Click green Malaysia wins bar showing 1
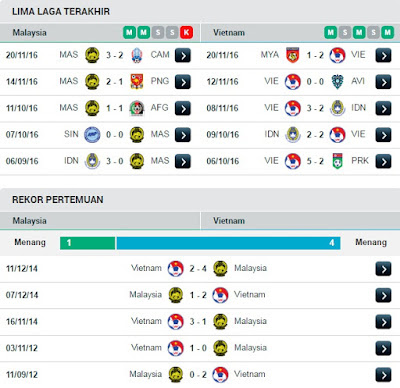Viewport: 400px width, 388px height. pos(87,243)
